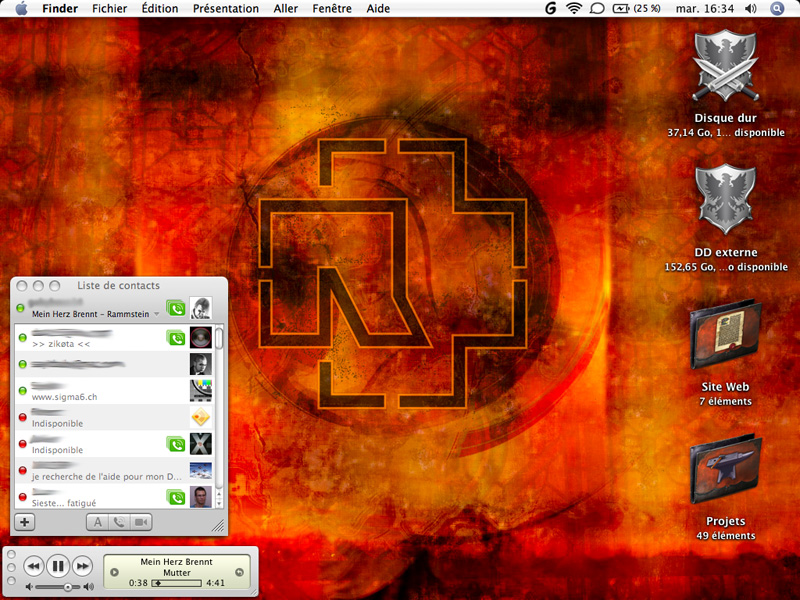Open the menu bar volume control
The image size is (800, 600).
[751, 9]
